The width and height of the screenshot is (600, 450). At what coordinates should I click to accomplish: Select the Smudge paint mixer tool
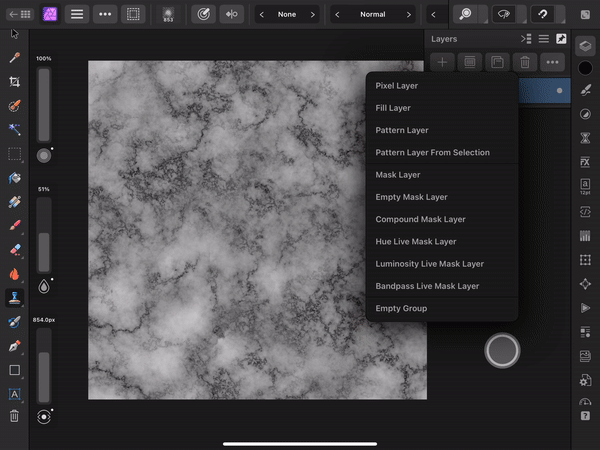pos(15,322)
